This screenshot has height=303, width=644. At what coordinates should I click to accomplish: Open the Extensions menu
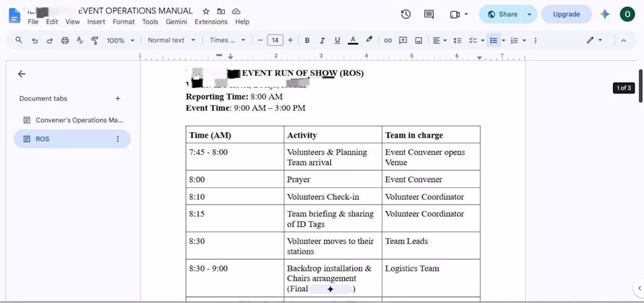tap(211, 22)
